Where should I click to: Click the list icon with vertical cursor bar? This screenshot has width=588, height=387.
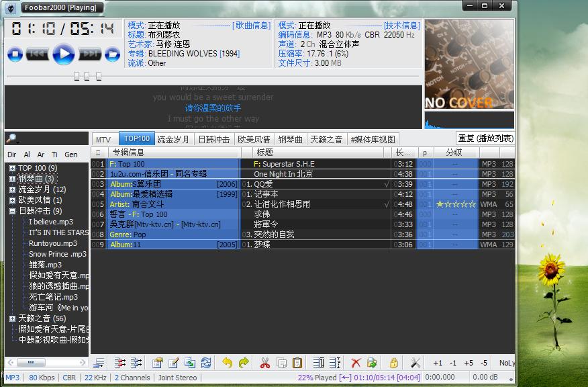[318, 363]
